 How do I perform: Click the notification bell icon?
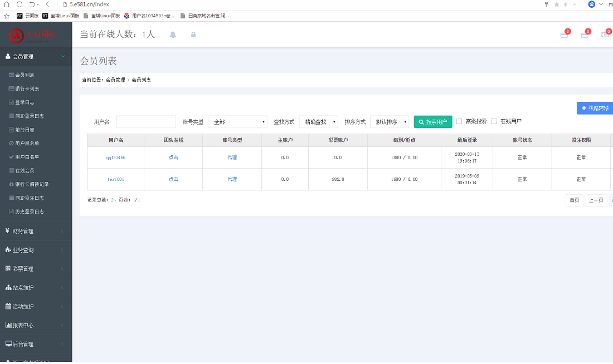(x=173, y=35)
